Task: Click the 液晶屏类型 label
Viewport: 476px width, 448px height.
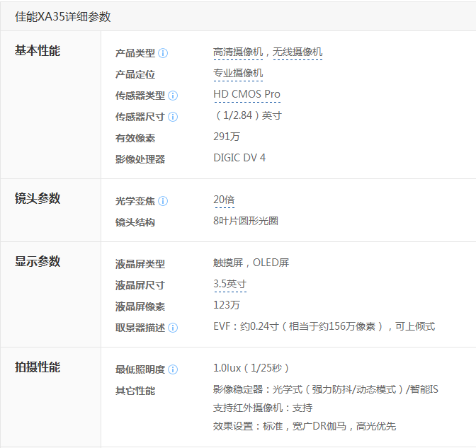Action: click(140, 264)
